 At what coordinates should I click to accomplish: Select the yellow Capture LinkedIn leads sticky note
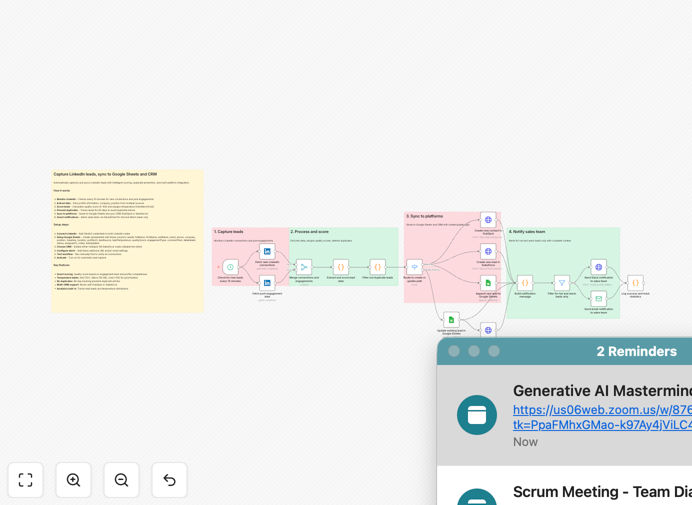(128, 241)
